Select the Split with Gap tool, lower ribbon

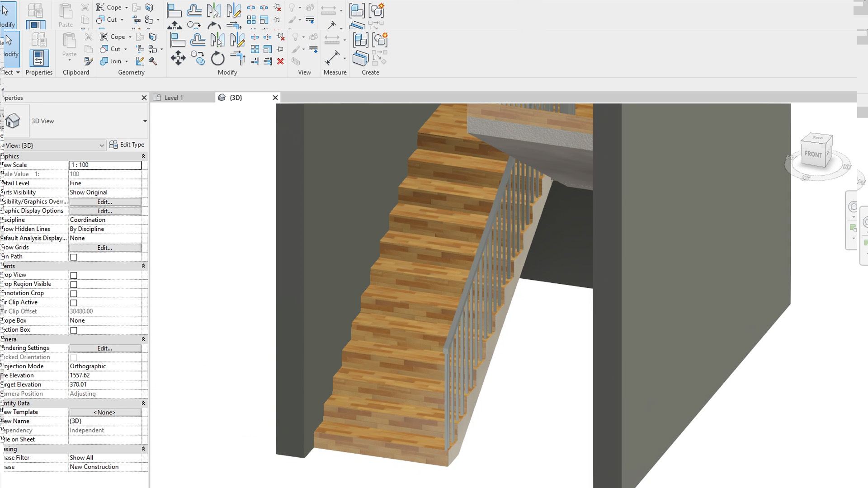point(268,37)
